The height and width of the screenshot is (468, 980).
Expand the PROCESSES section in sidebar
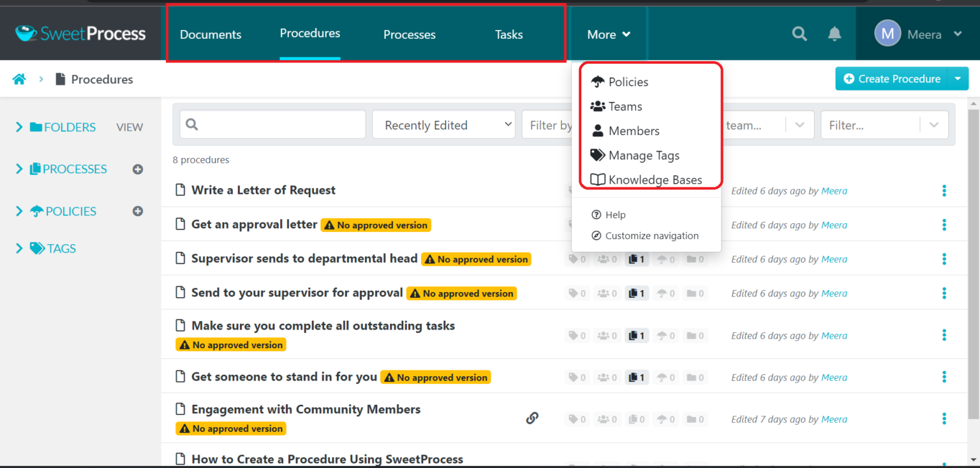(x=19, y=169)
